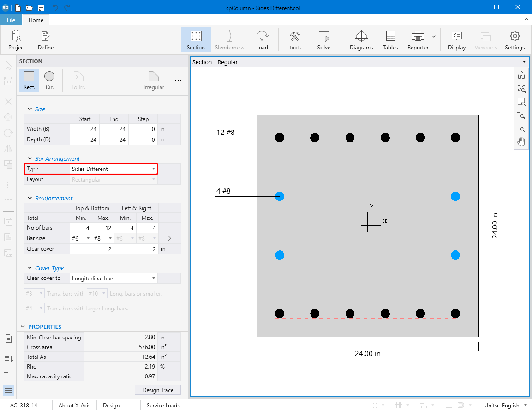Click the Design Trace button
This screenshot has height=412, width=532.
click(158, 390)
